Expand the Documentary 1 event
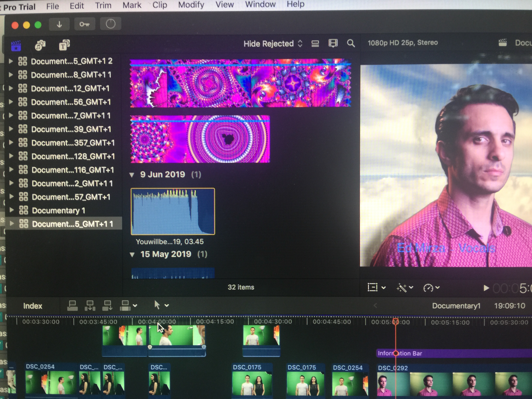Viewport: 532px width, 399px height. [11, 210]
